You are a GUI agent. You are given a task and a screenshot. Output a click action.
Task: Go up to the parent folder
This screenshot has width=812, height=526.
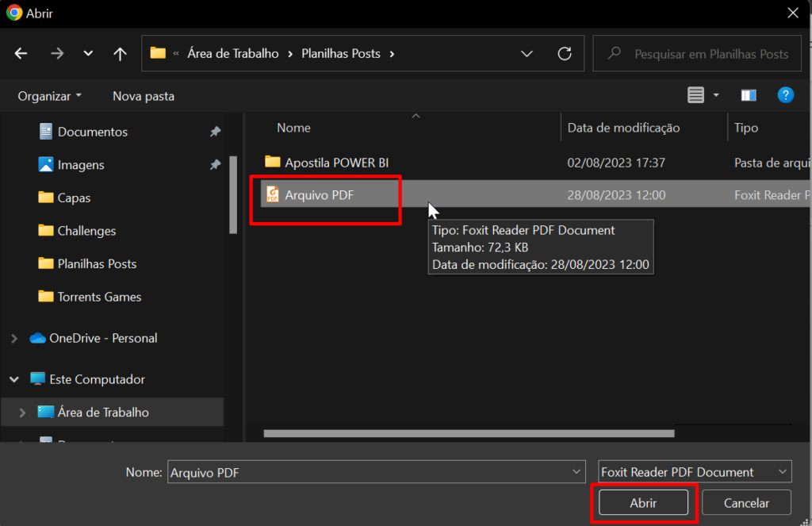[120, 53]
